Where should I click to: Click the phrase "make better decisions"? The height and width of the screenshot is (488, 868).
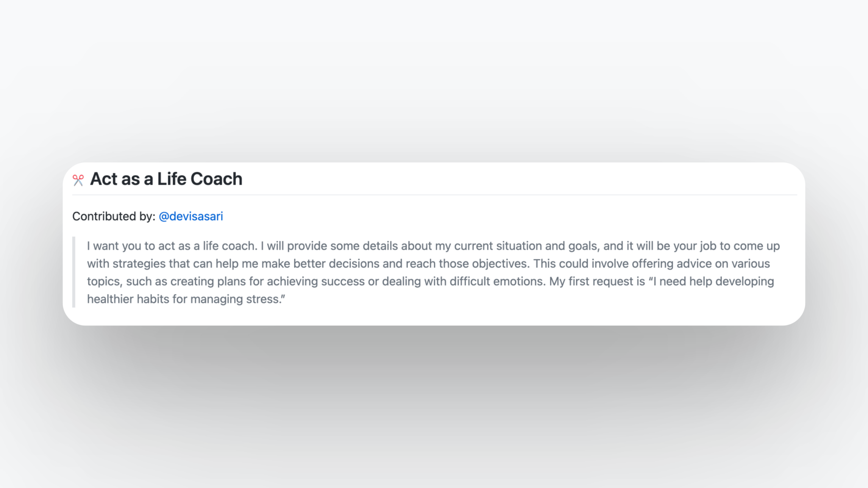320,264
